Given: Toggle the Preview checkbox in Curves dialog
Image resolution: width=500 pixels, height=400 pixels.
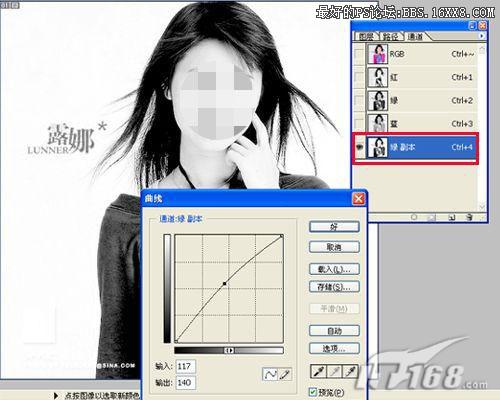Looking at the screenshot, I should pyautogui.click(x=313, y=392).
